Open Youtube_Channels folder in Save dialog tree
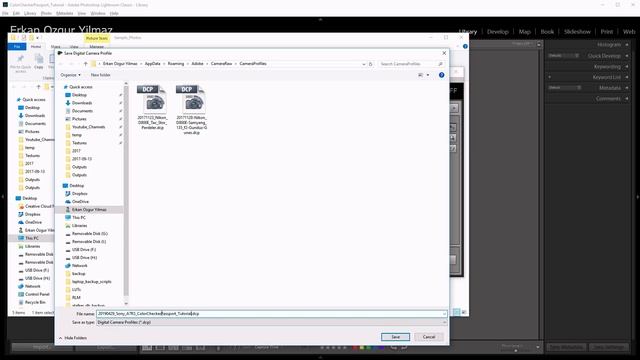The image size is (640, 360). [88, 127]
